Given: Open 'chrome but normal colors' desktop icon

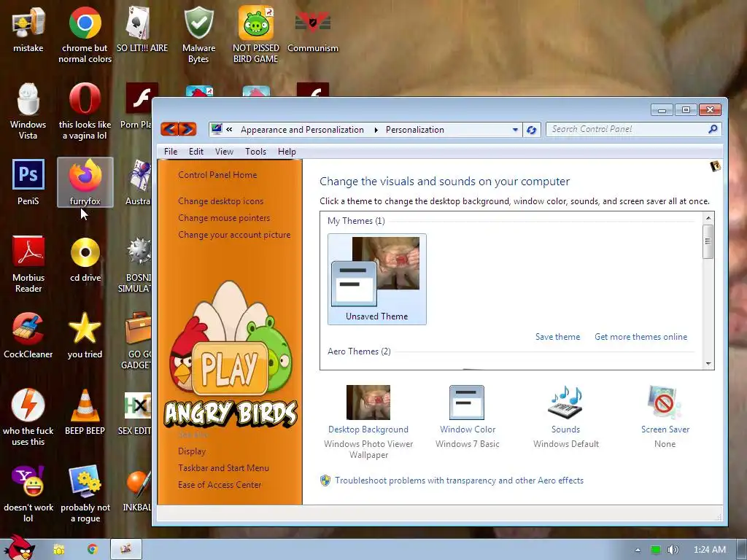Looking at the screenshot, I should [x=85, y=34].
